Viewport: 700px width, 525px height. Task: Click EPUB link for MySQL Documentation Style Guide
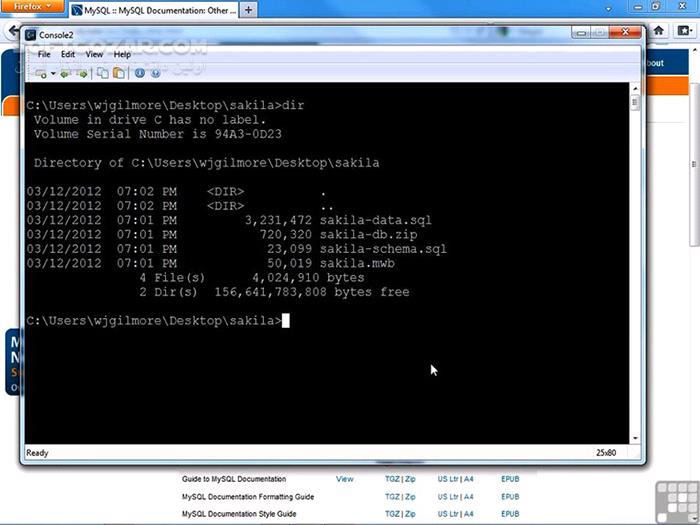coord(510,514)
